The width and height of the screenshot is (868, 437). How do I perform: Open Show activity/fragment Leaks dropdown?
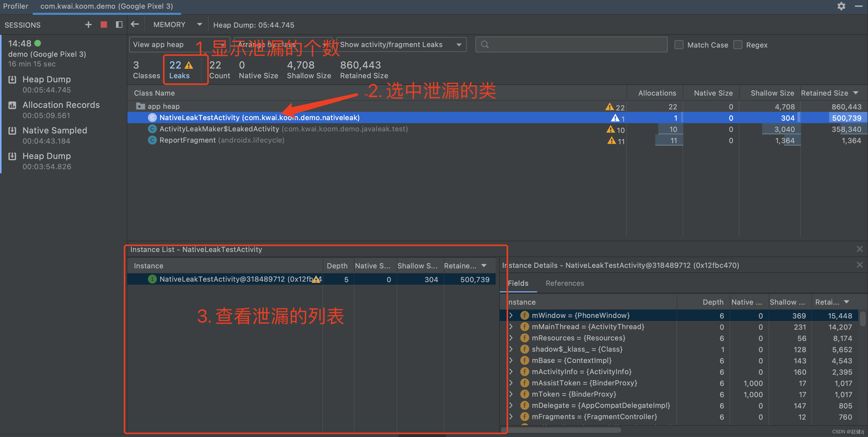point(401,44)
